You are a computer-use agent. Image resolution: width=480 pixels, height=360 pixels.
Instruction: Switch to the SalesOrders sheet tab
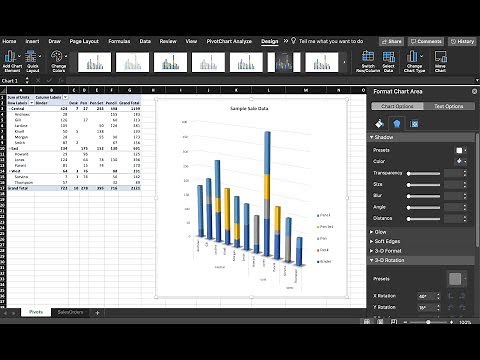pyautogui.click(x=70, y=312)
